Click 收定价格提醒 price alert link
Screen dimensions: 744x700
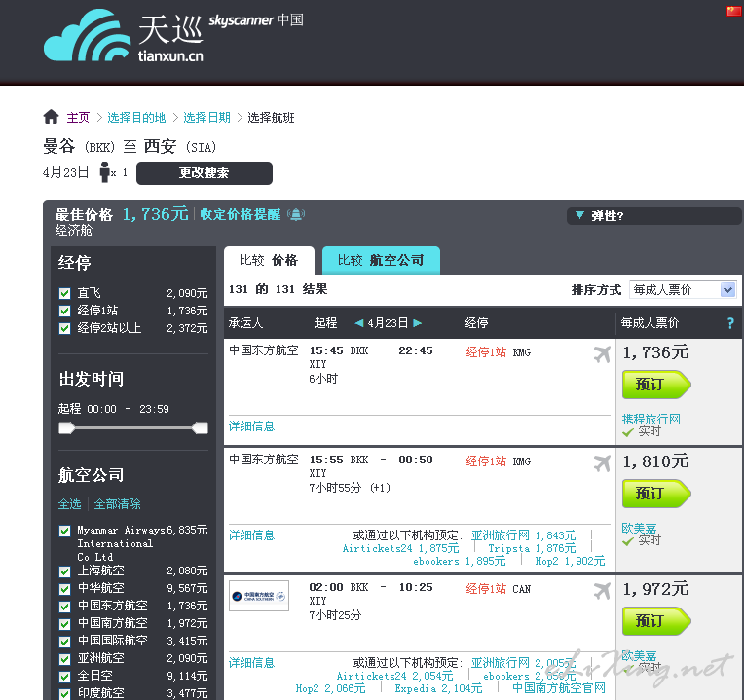pos(241,214)
